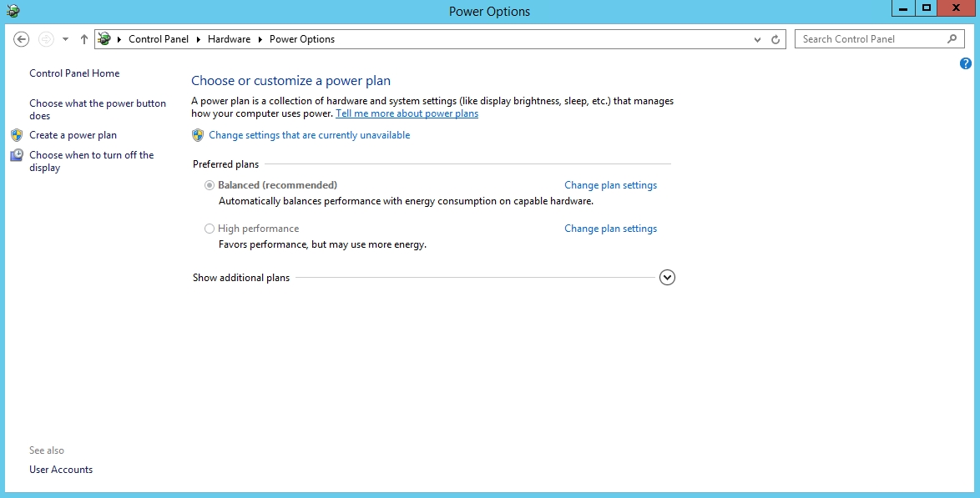Click the Power Options icon in the address bar
Viewport: 980px width, 498px height.
click(104, 38)
